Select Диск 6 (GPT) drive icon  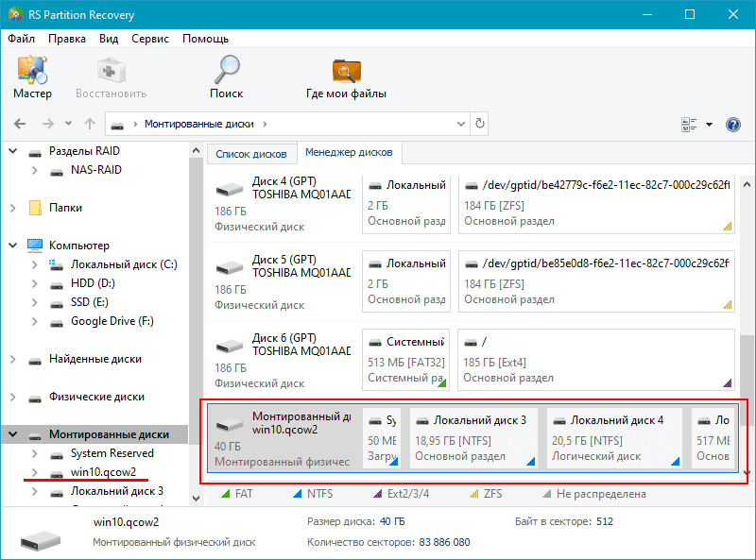coord(229,346)
